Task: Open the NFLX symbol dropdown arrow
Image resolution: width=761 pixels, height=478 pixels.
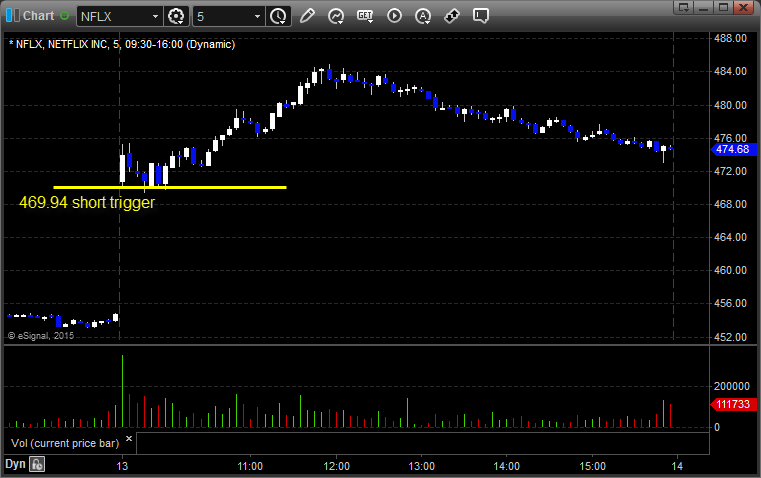Action: click(155, 16)
